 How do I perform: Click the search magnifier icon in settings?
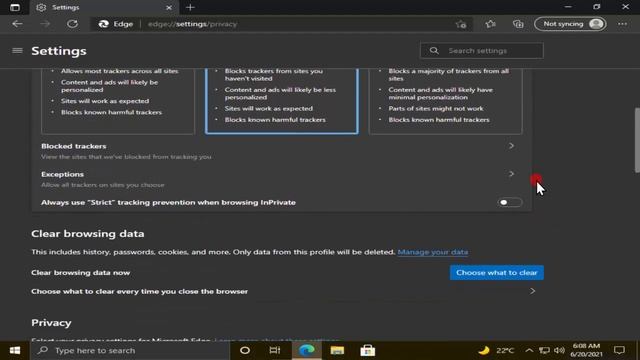pos(434,51)
